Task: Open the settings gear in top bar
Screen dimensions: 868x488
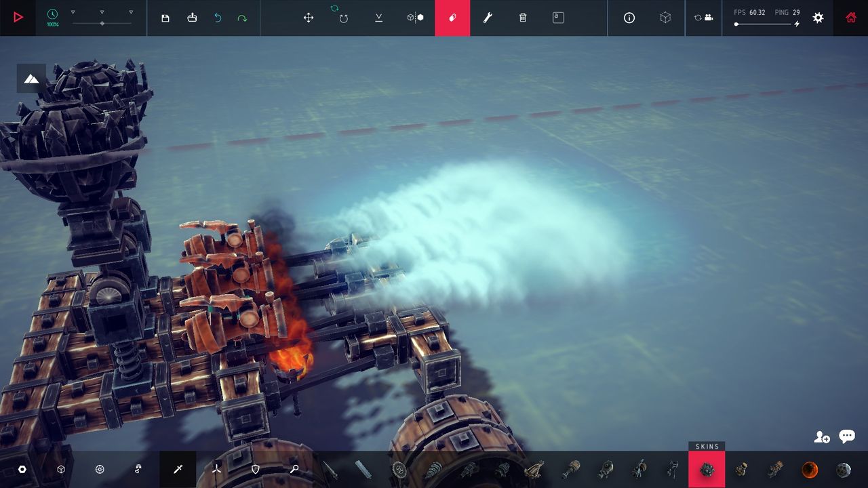Action: (x=818, y=18)
